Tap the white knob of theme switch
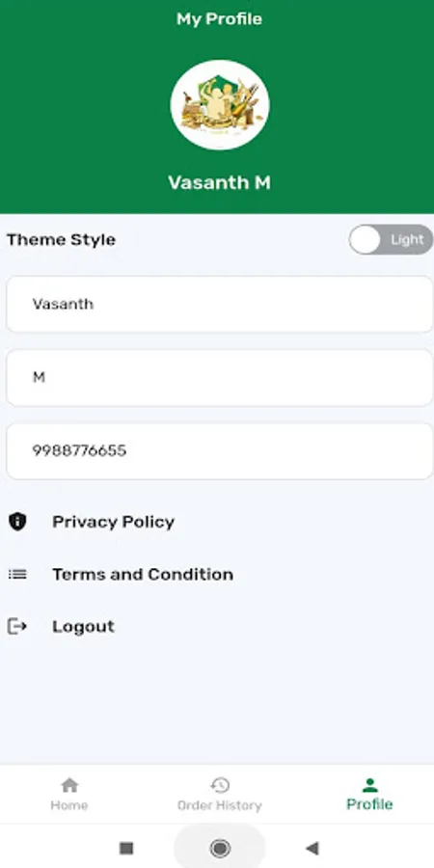This screenshot has width=434, height=868. 365,240
